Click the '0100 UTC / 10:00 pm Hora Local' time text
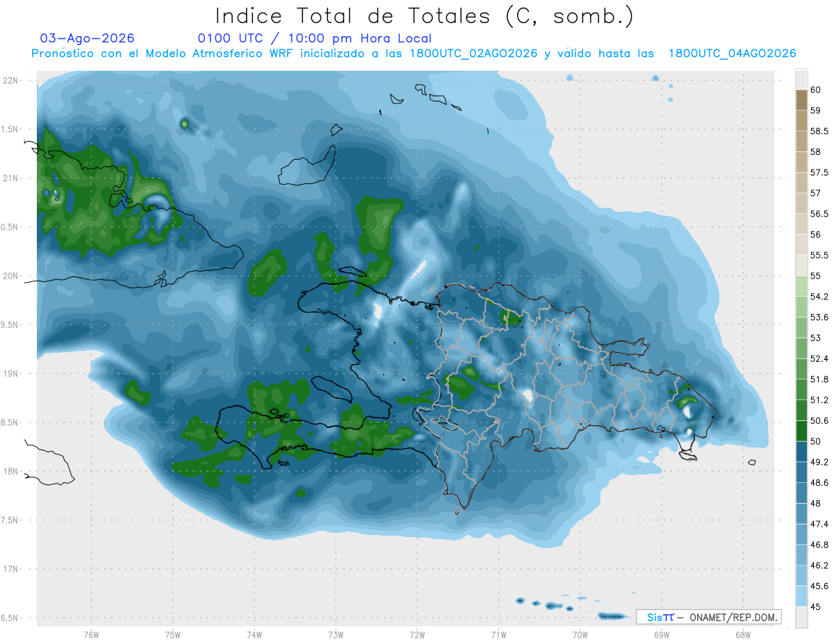834x644 pixels. [314, 38]
